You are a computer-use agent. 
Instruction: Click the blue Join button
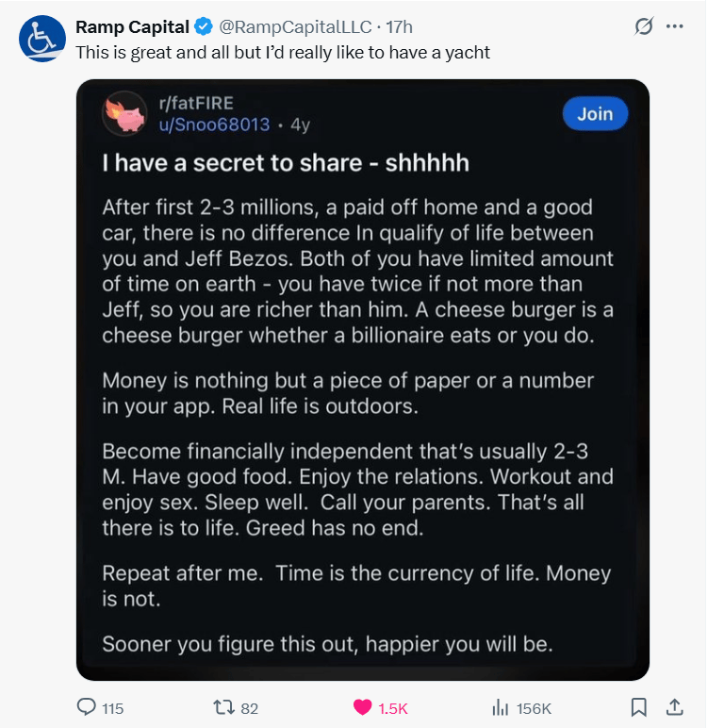pos(595,114)
